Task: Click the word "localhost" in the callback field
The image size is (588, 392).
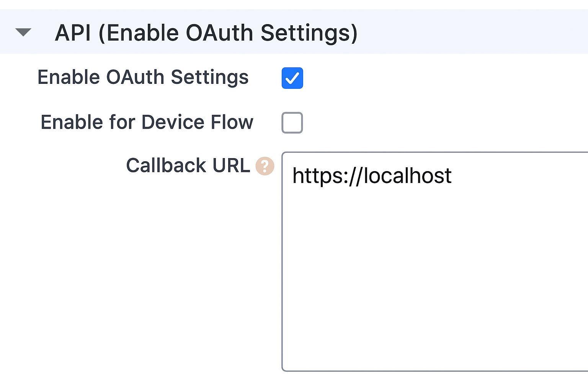Action: pos(407,176)
